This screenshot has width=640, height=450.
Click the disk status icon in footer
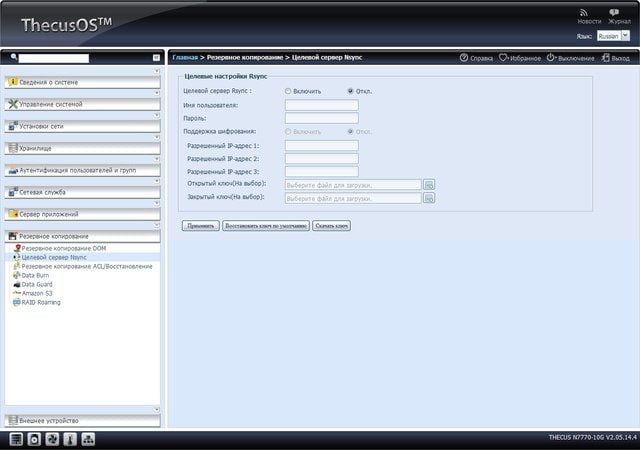34,439
